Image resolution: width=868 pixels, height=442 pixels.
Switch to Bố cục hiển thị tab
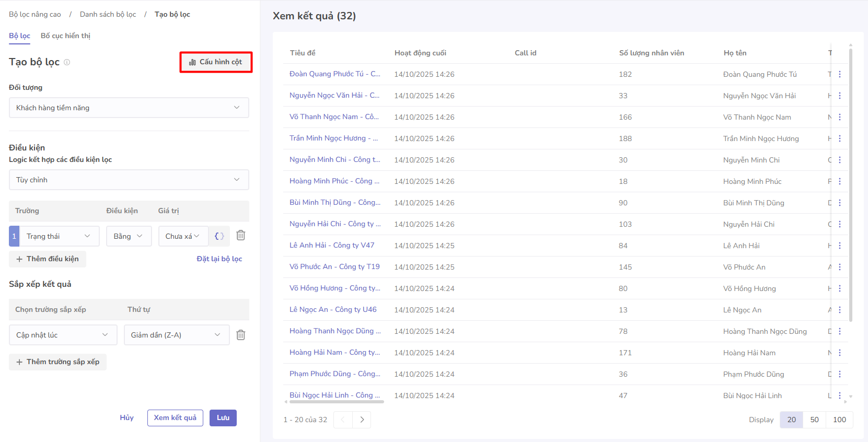click(65, 36)
